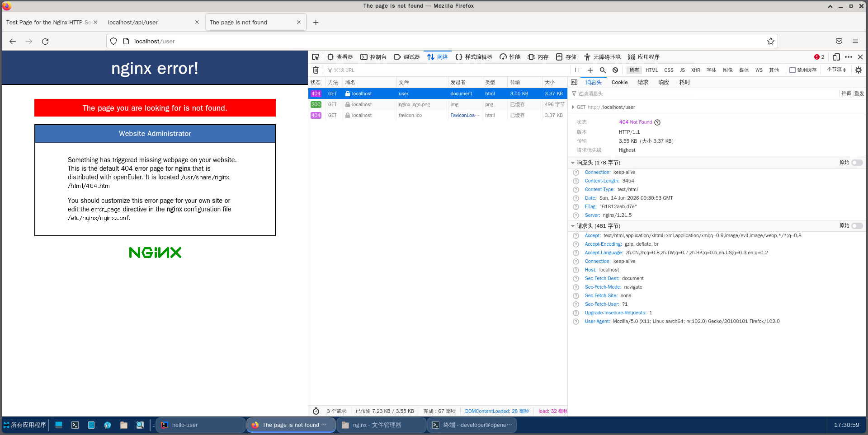Open 所有应用程序 applications menu
This screenshot has width=868, height=435.
tap(25, 425)
